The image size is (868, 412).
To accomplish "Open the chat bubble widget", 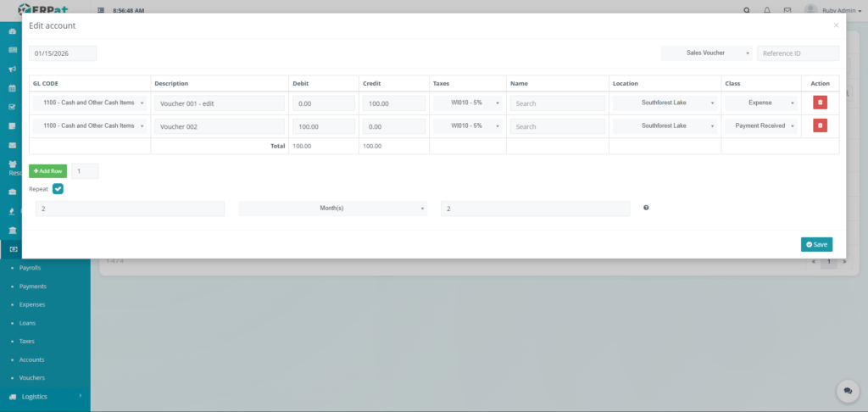I will (x=848, y=391).
